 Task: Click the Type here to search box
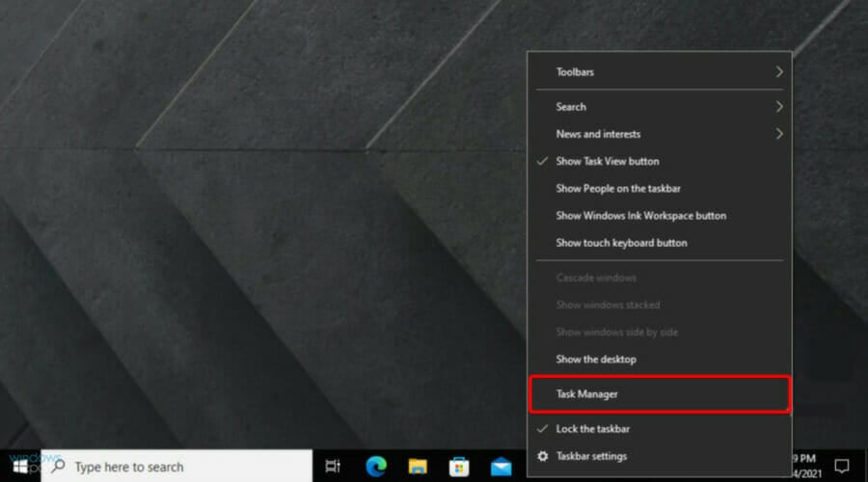click(177, 466)
